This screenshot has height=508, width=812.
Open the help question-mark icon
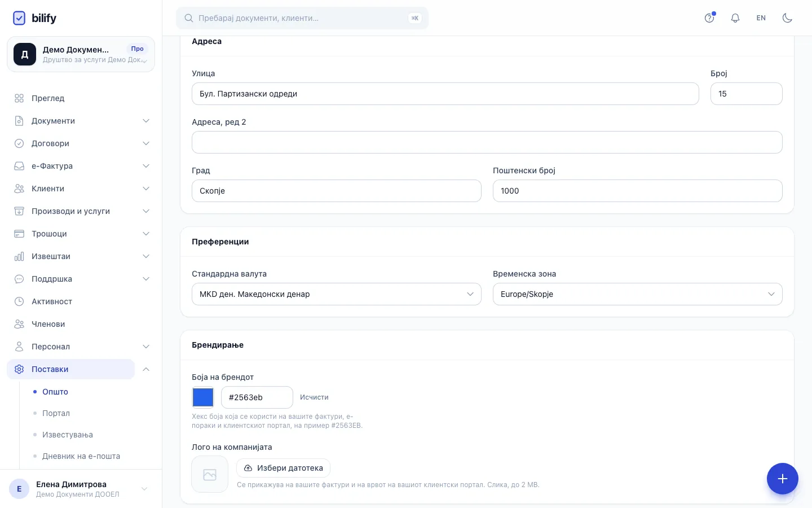click(709, 18)
